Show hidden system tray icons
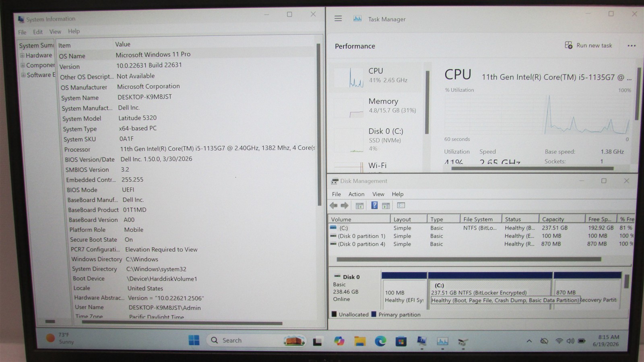Image resolution: width=644 pixels, height=362 pixels. [x=529, y=341]
